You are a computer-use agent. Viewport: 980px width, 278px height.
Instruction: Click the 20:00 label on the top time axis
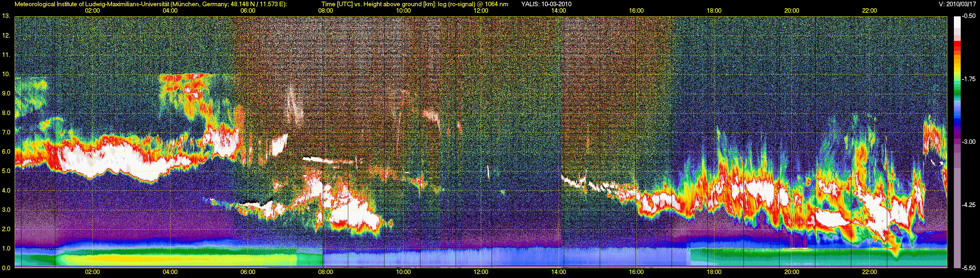tap(792, 11)
